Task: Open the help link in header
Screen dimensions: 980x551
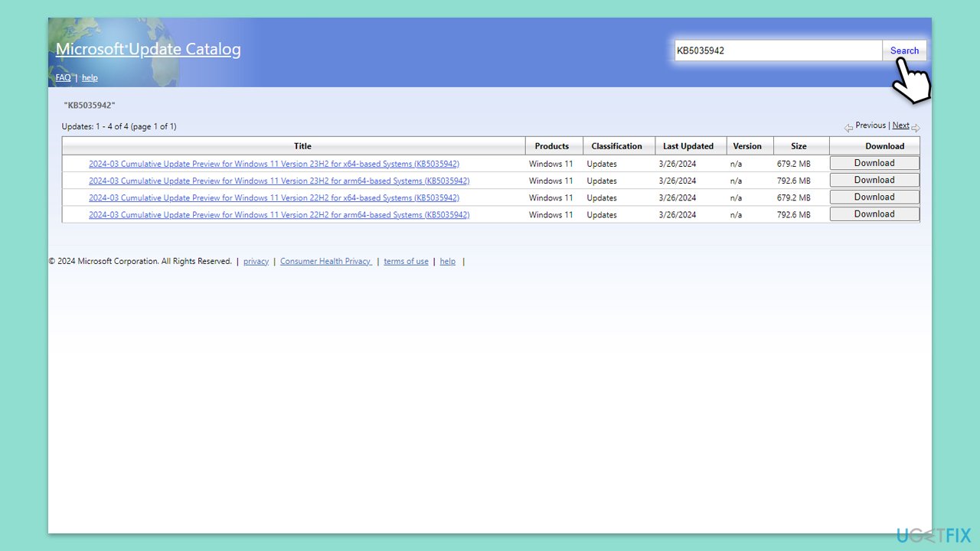Action: coord(90,77)
